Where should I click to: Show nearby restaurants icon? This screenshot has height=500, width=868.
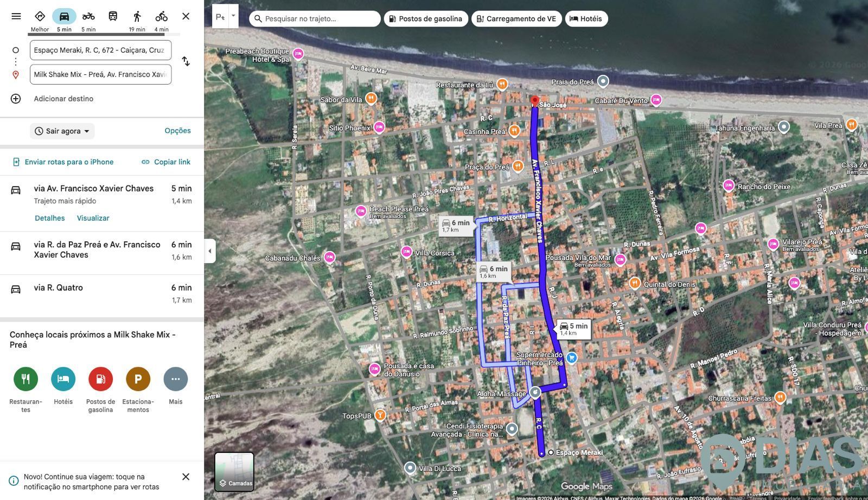pyautogui.click(x=25, y=379)
